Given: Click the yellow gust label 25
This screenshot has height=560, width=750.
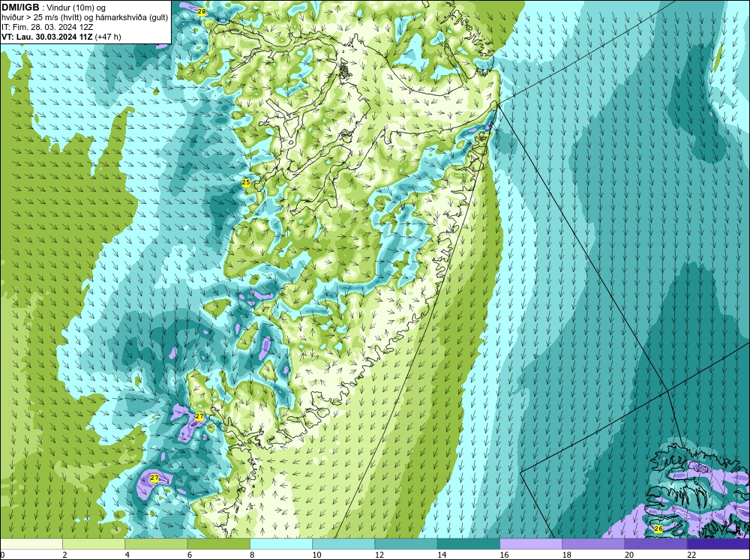Looking at the screenshot, I should 246,182.
